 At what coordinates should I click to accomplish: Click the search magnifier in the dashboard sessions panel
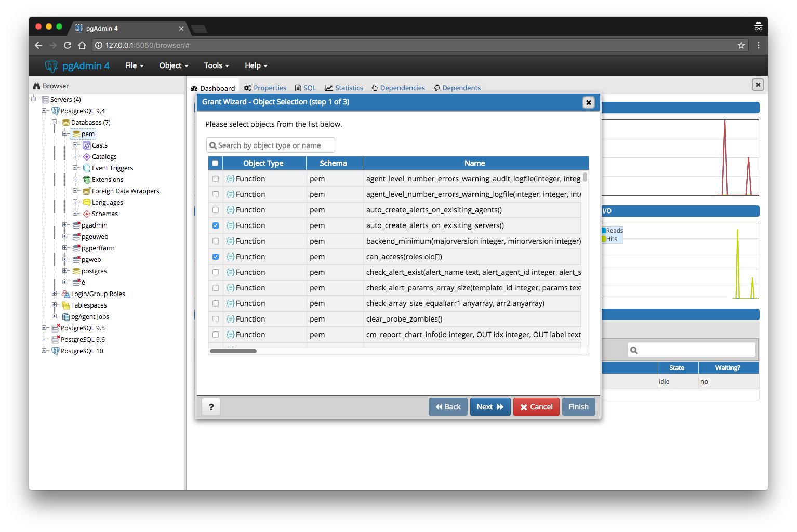pos(634,350)
